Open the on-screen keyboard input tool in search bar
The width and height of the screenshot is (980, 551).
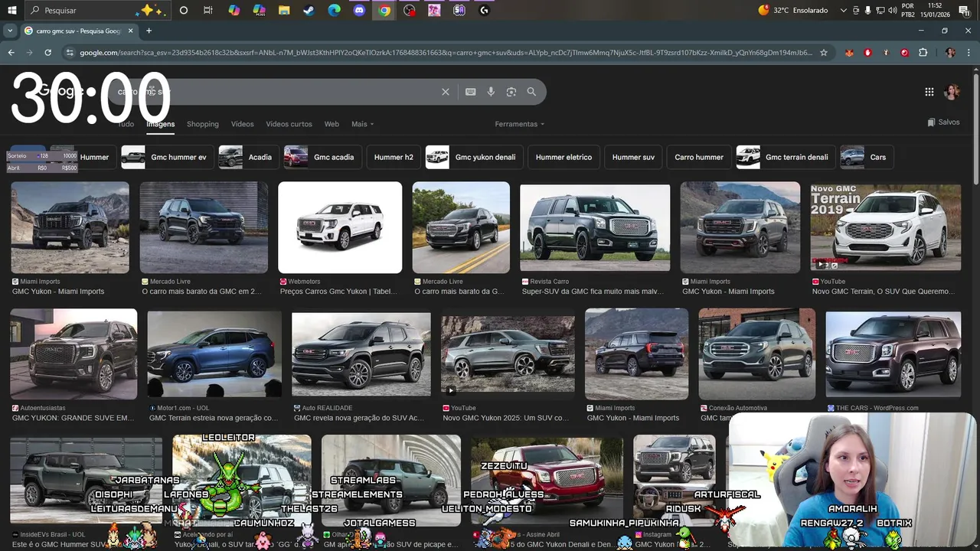pos(470,92)
